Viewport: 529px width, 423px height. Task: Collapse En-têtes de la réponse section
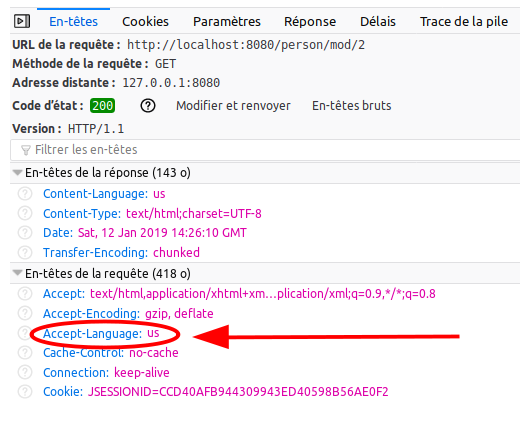pos(17,173)
